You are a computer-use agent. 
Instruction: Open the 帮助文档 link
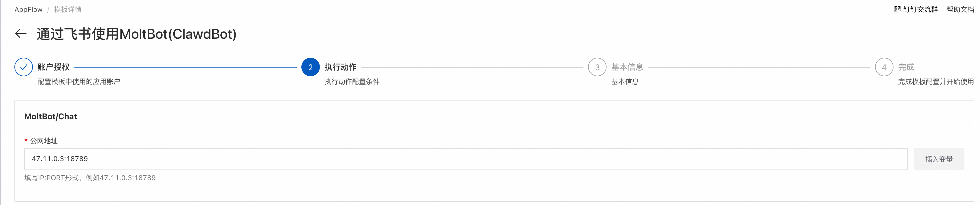(x=960, y=10)
